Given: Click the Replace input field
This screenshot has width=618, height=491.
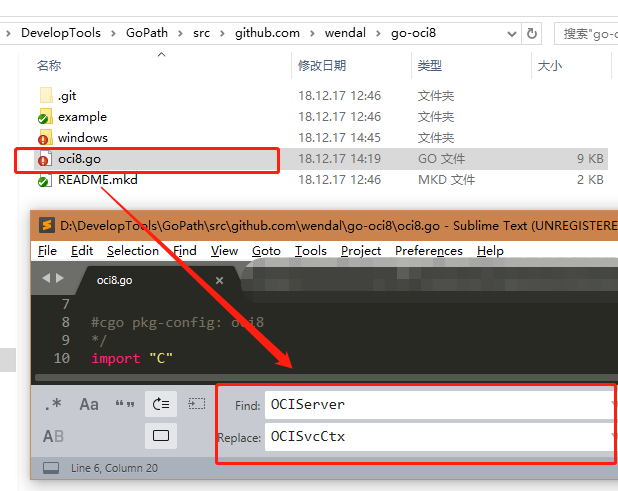Looking at the screenshot, I should tap(439, 437).
